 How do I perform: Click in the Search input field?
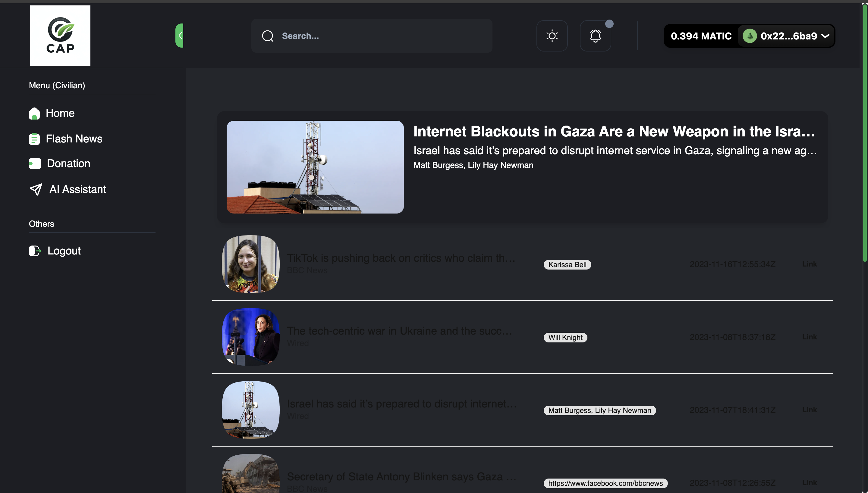(383, 36)
